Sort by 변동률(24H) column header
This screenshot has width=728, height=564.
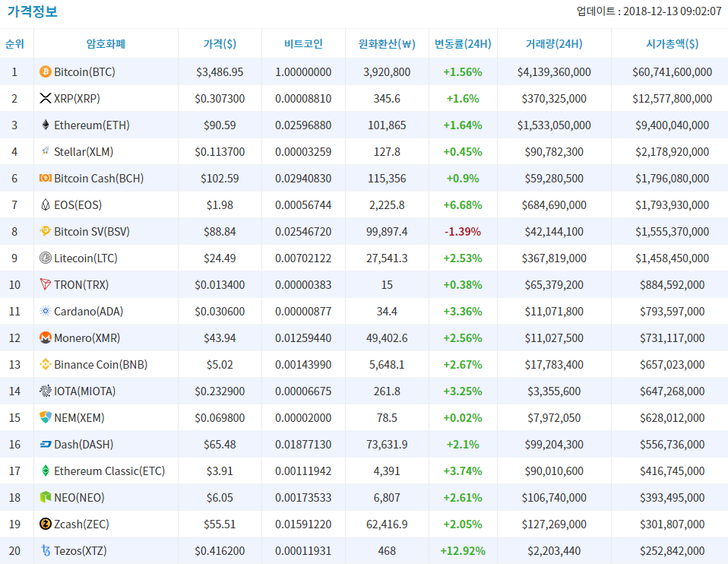(463, 43)
